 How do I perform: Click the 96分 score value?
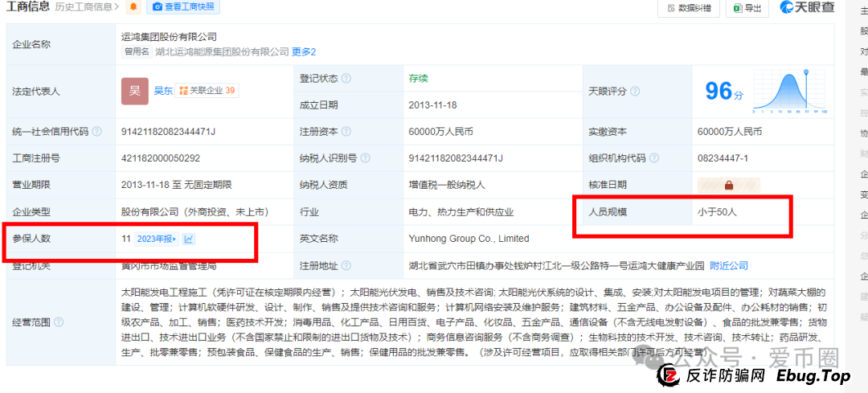pyautogui.click(x=725, y=91)
